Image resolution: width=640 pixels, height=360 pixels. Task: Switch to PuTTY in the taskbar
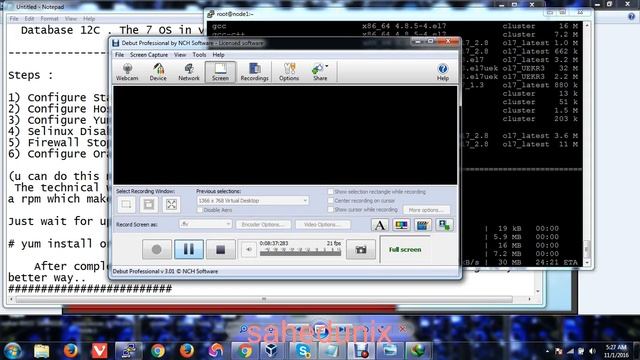(x=129, y=350)
